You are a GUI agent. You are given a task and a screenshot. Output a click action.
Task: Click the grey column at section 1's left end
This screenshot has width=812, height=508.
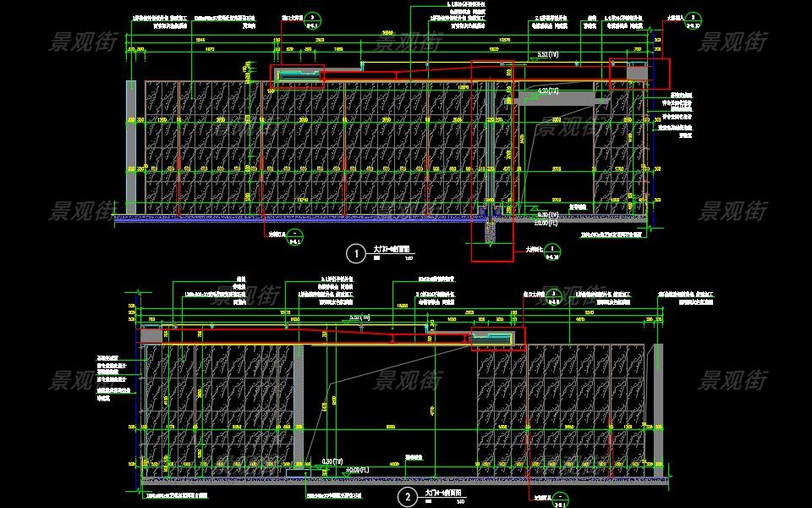click(131, 147)
